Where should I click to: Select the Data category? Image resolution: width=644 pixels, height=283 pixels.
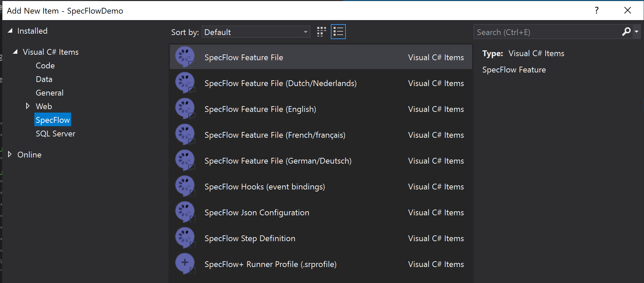pos(44,79)
